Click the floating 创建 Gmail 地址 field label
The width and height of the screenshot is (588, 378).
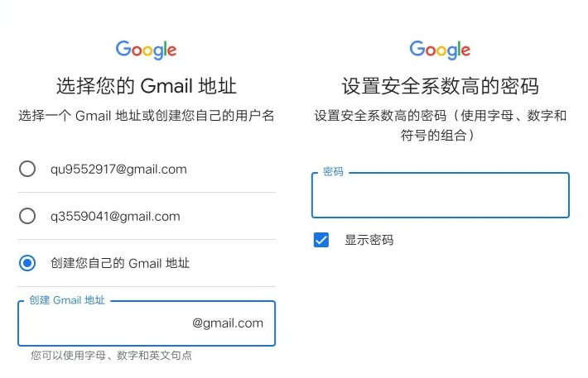[67, 300]
